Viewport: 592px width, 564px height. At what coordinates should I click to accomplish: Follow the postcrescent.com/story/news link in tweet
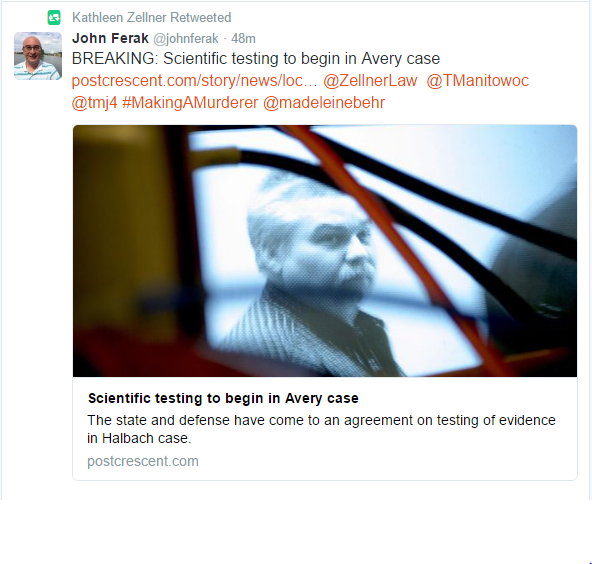coord(194,81)
